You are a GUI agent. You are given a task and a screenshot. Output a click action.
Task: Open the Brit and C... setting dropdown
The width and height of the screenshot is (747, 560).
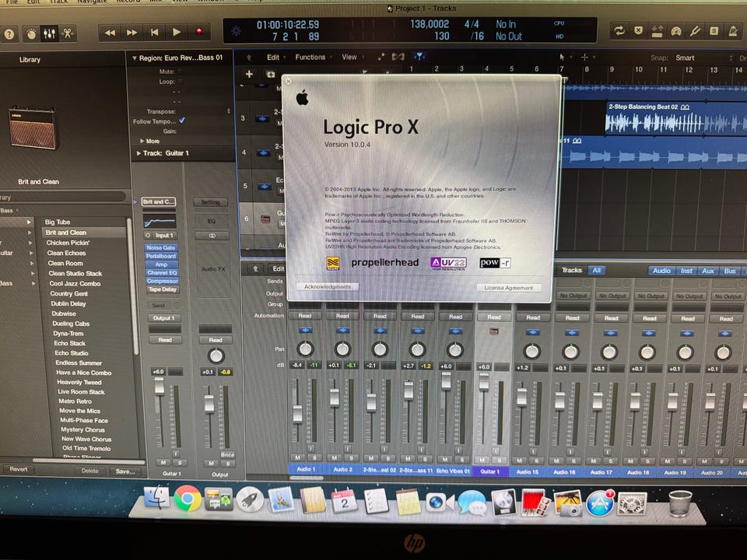pos(159,202)
